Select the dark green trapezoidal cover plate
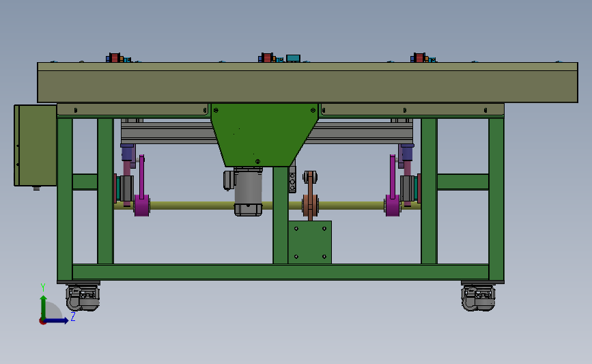592x364 pixels. tap(264, 135)
